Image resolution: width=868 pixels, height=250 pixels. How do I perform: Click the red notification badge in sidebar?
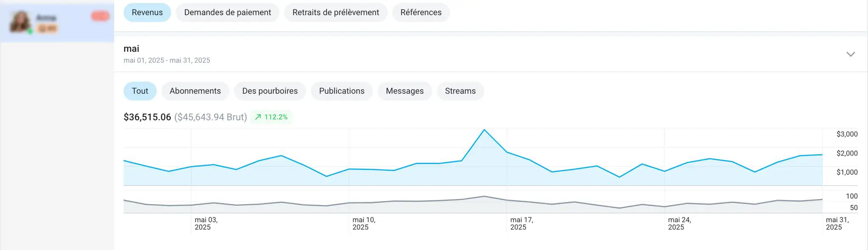tap(100, 16)
